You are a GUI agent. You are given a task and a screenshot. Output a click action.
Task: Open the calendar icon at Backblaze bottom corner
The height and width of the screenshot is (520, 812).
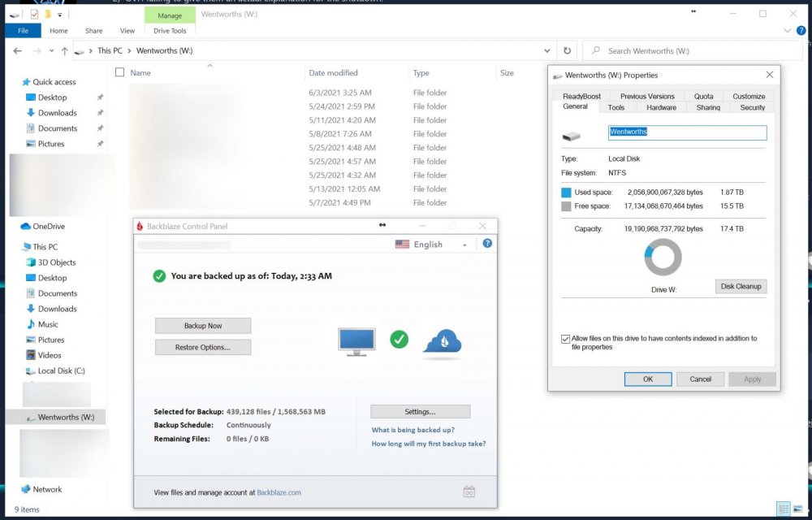pyautogui.click(x=469, y=492)
